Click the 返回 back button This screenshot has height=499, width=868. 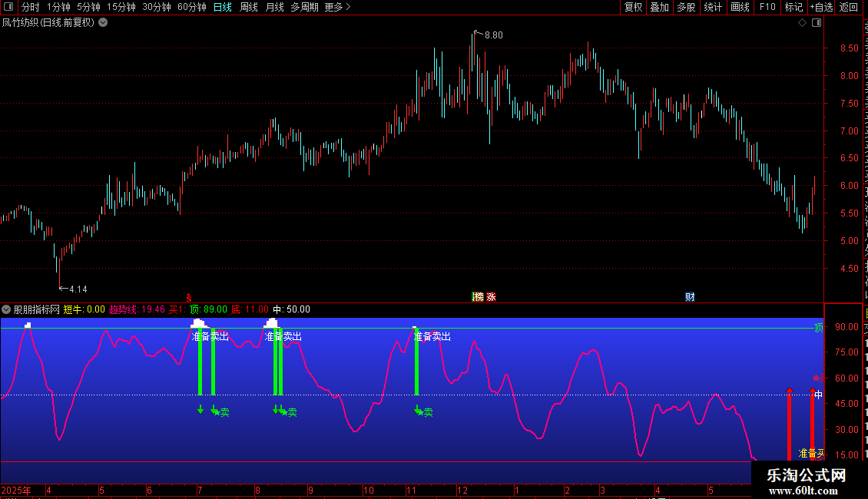(x=849, y=7)
